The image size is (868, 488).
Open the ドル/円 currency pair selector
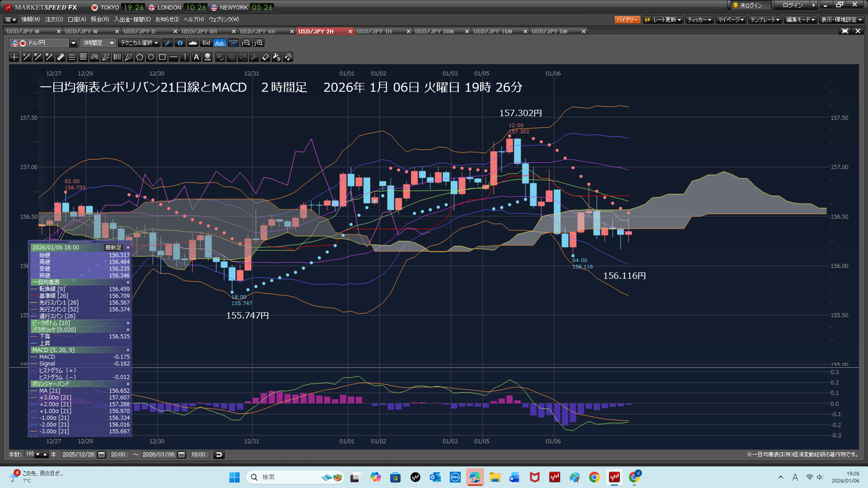(43, 43)
